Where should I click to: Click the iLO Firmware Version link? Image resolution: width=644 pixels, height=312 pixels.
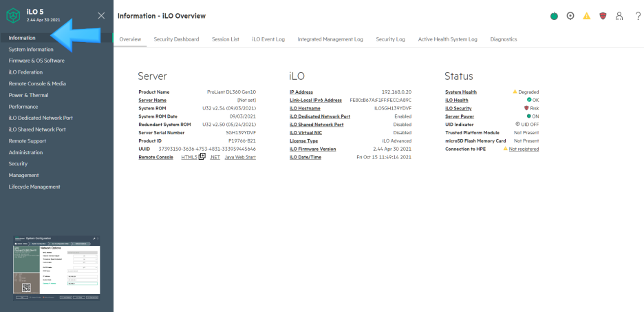tap(312, 149)
